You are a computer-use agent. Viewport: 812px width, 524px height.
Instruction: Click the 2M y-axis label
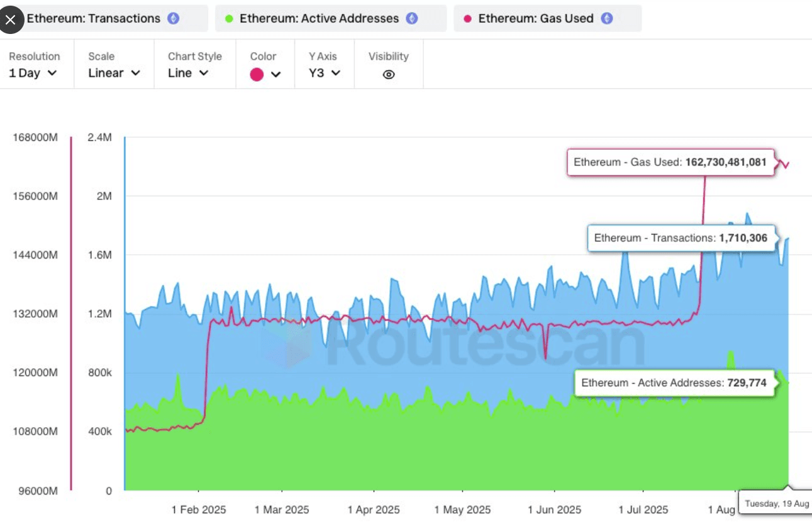pyautogui.click(x=104, y=196)
